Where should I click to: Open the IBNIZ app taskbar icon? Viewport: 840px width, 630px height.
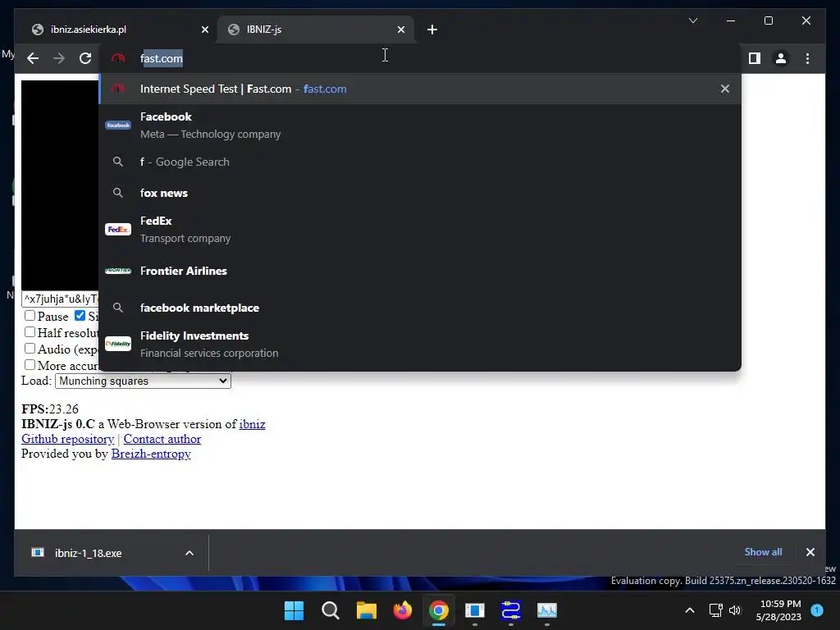(475, 610)
